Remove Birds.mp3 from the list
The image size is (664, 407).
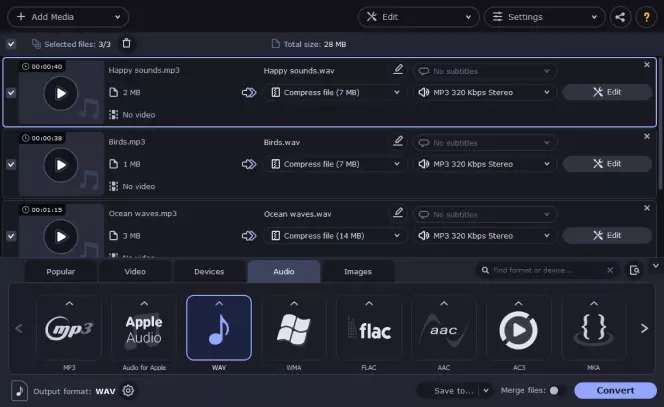click(x=647, y=136)
